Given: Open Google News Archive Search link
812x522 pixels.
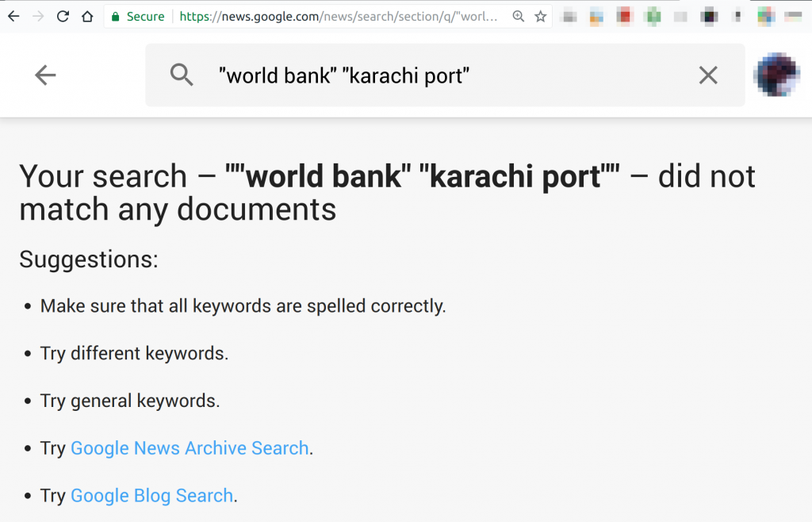Looking at the screenshot, I should click(x=190, y=448).
